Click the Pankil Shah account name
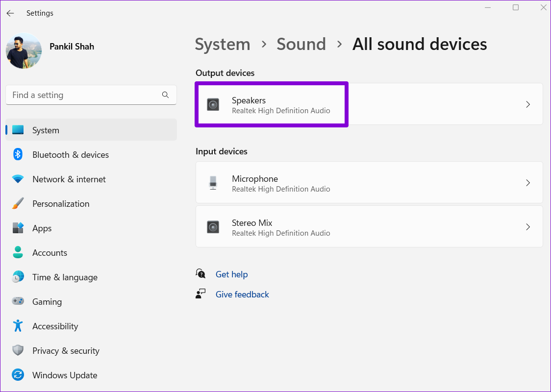The image size is (551, 392). (x=72, y=47)
